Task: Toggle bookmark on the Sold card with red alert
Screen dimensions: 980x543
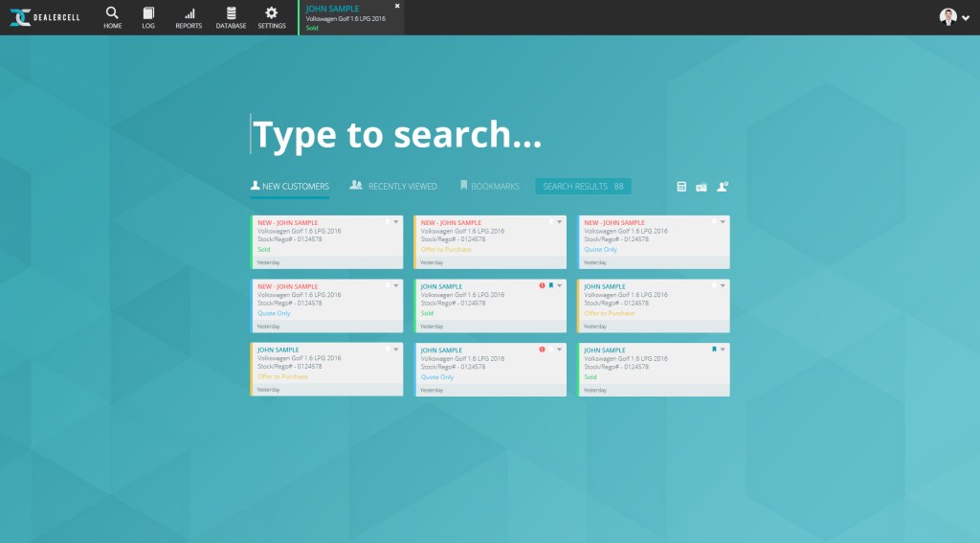Action: tap(551, 285)
